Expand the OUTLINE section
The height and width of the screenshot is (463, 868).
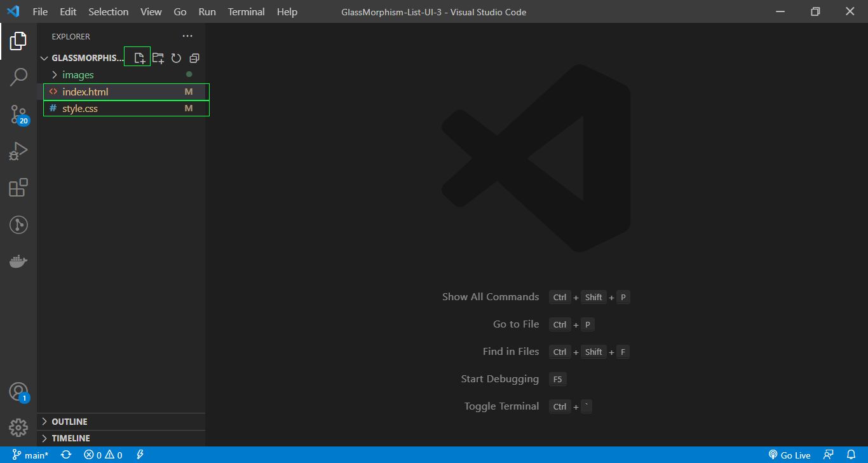[121, 422]
